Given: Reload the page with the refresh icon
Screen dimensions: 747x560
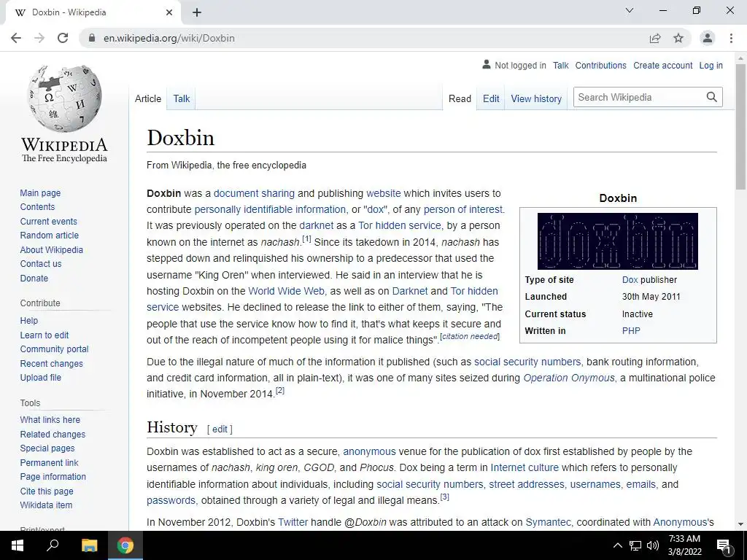Looking at the screenshot, I should point(63,38).
